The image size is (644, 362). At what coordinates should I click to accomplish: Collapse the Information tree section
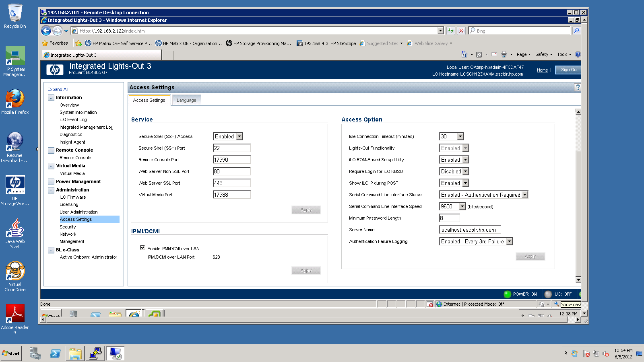(51, 98)
